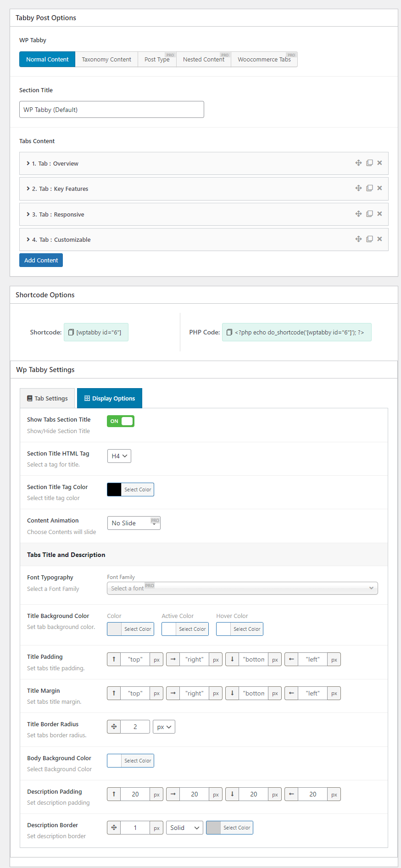The height and width of the screenshot is (868, 401).
Task: Click Title Margin right arrow icon
Action: click(x=173, y=693)
